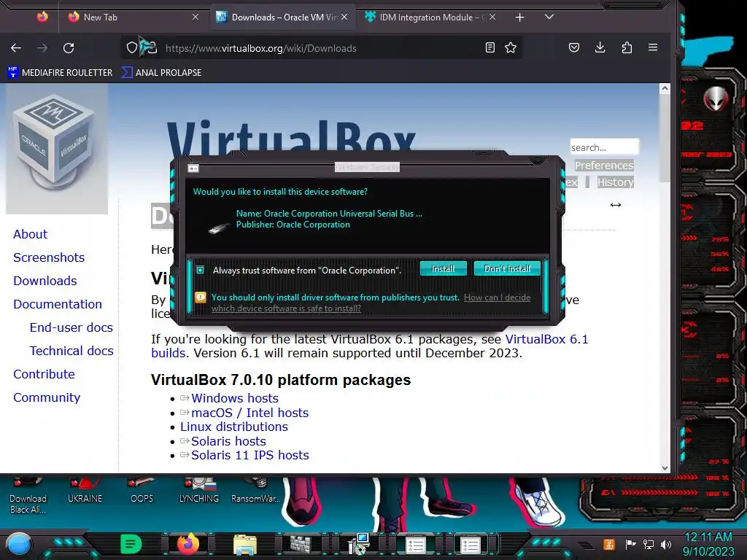
Task: Open File Explorer from taskbar
Action: tap(245, 545)
